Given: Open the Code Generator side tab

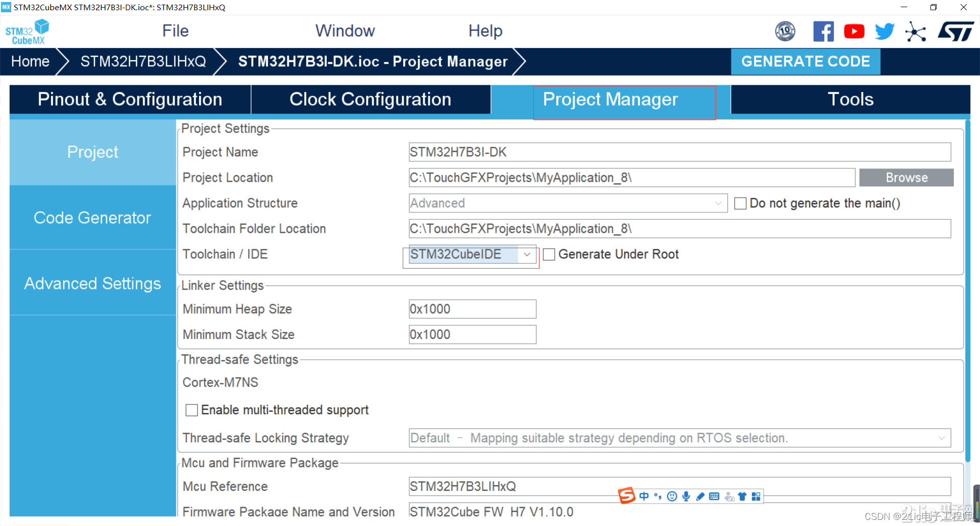Looking at the screenshot, I should coord(92,218).
